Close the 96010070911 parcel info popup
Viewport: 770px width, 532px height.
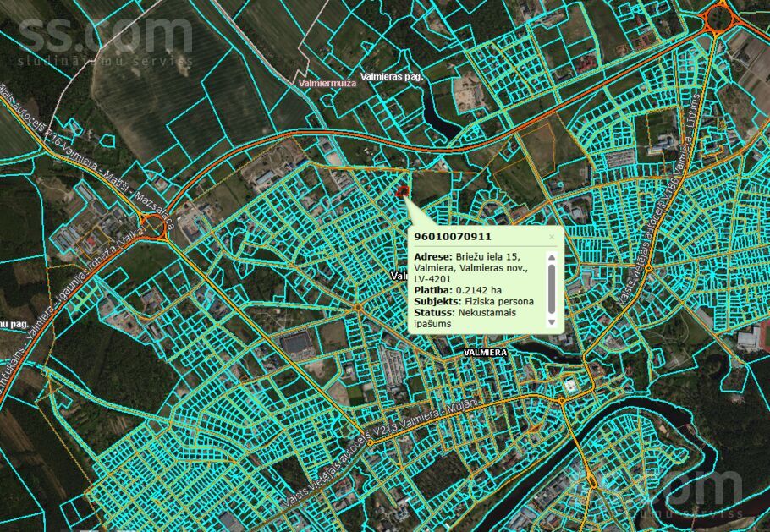tap(552, 238)
